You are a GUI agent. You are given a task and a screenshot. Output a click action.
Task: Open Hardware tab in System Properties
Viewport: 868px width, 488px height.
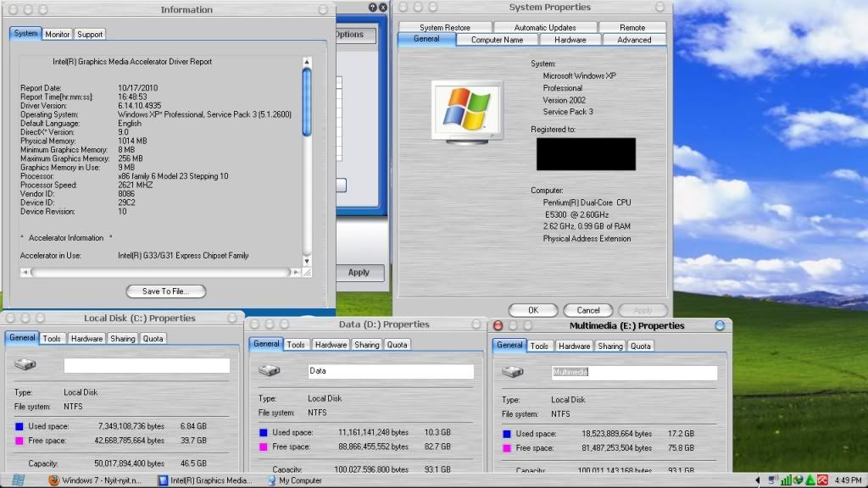point(570,40)
